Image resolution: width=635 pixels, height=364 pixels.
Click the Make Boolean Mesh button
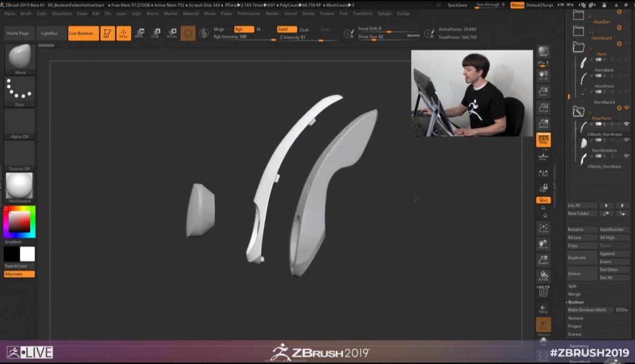point(587,310)
